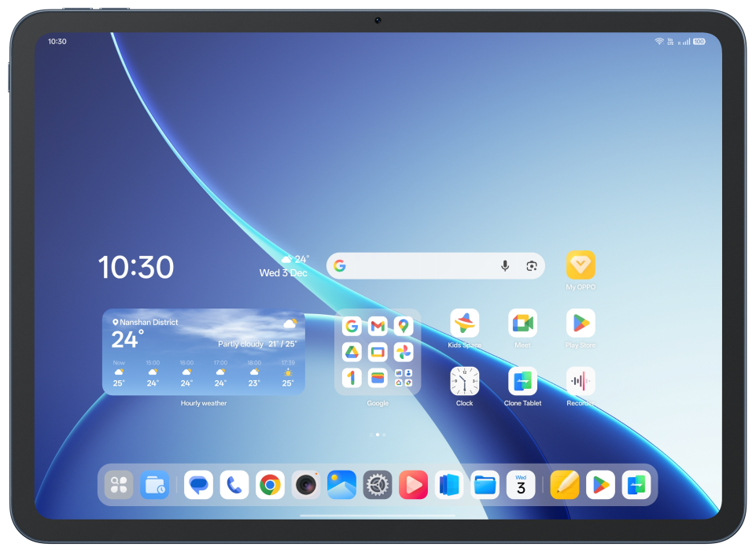Tap microphone voice search icon
756x551 pixels.
[x=505, y=266]
